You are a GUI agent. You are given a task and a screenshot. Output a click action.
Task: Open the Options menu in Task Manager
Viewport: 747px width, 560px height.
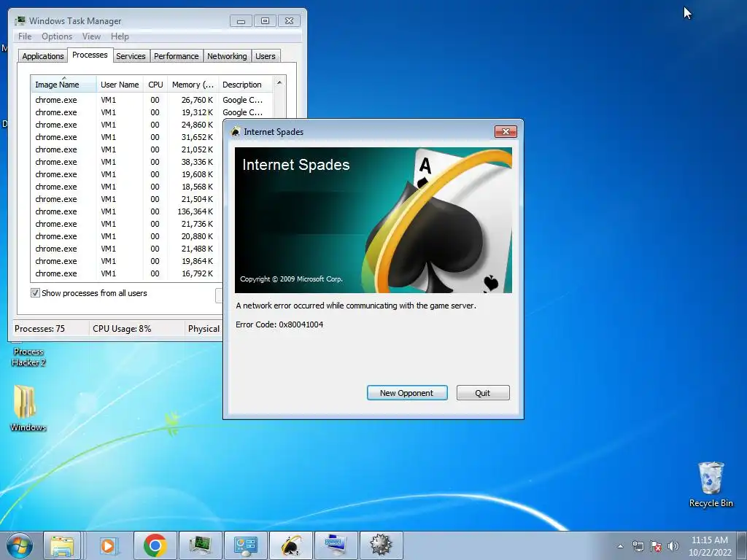click(x=57, y=36)
